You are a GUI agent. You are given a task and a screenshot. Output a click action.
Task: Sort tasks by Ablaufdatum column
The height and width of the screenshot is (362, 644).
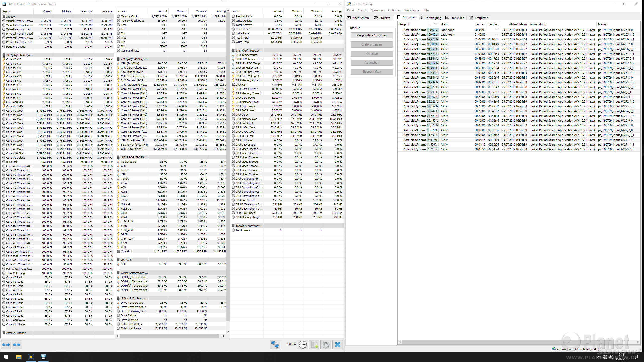pos(514,24)
